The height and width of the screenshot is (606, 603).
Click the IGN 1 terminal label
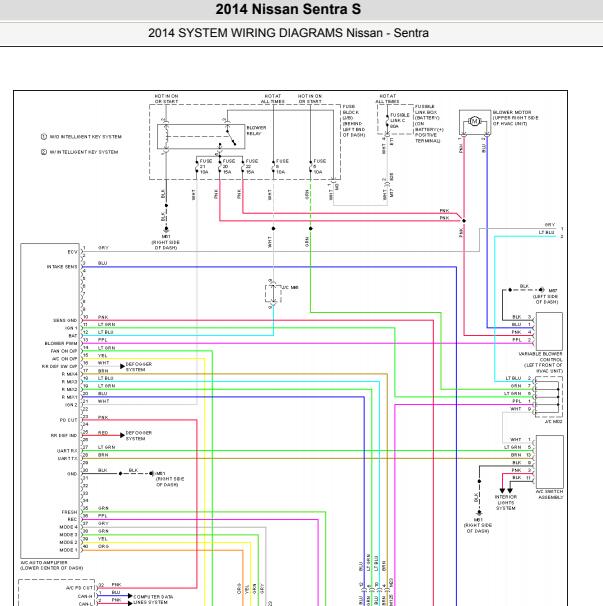[x=71, y=328]
